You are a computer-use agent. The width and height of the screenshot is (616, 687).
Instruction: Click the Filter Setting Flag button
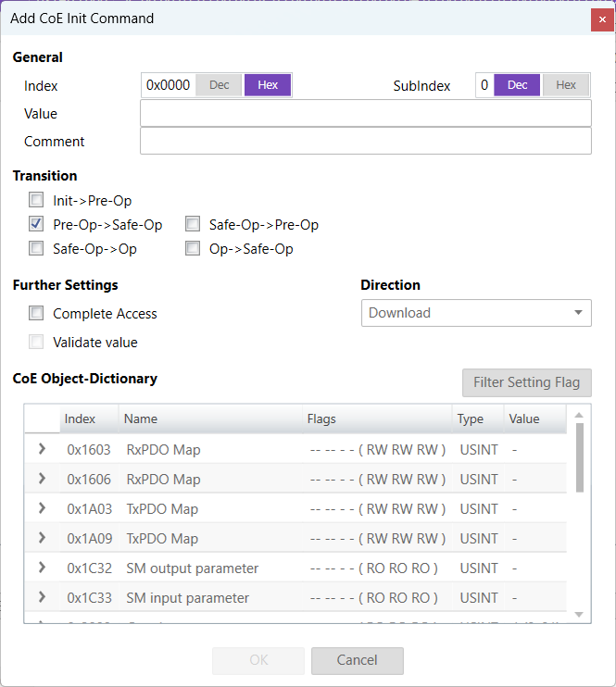[x=526, y=382]
